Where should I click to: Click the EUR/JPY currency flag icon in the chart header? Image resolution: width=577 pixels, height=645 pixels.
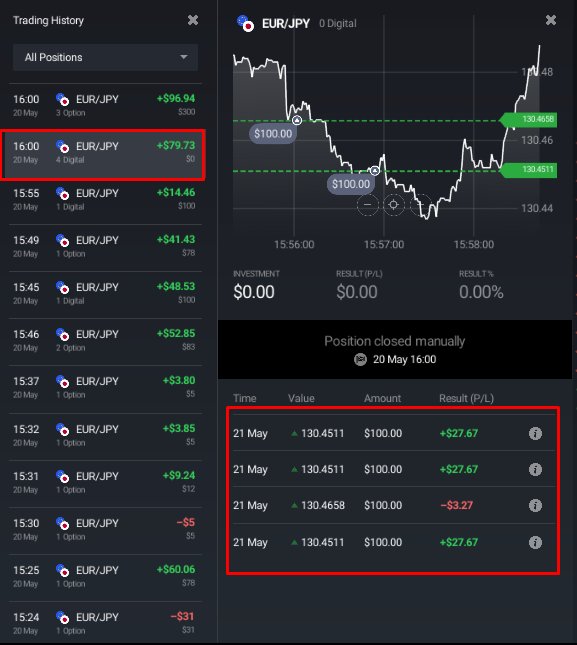coord(245,23)
